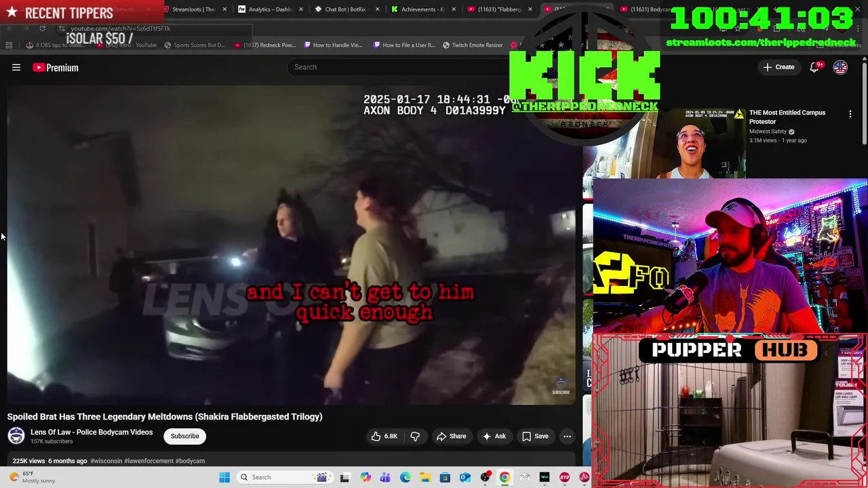Open Outlook from the taskbar

click(x=465, y=477)
